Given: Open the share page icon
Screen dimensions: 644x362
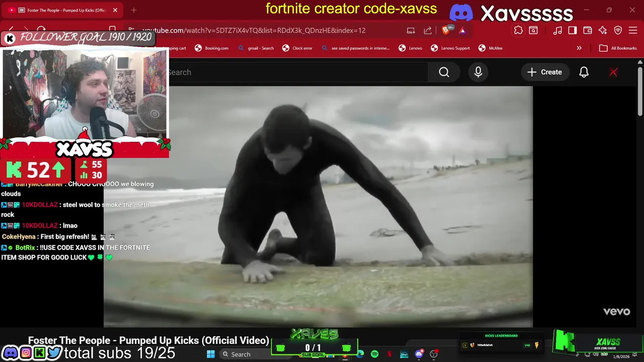Looking at the screenshot, I should click(428, 30).
